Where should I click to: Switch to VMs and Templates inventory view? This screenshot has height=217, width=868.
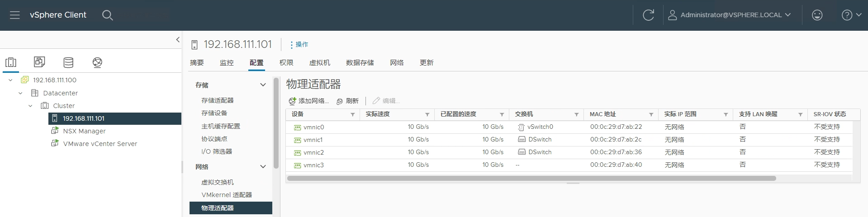[39, 62]
